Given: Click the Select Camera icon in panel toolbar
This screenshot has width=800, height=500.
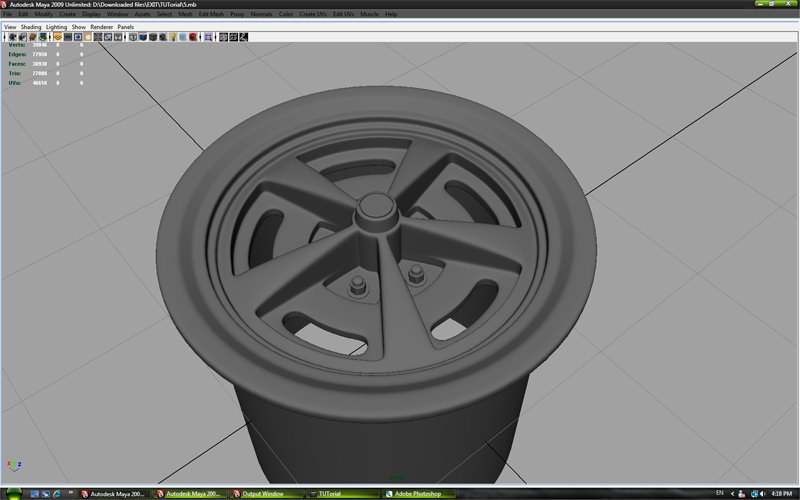Looking at the screenshot, I should point(11,37).
